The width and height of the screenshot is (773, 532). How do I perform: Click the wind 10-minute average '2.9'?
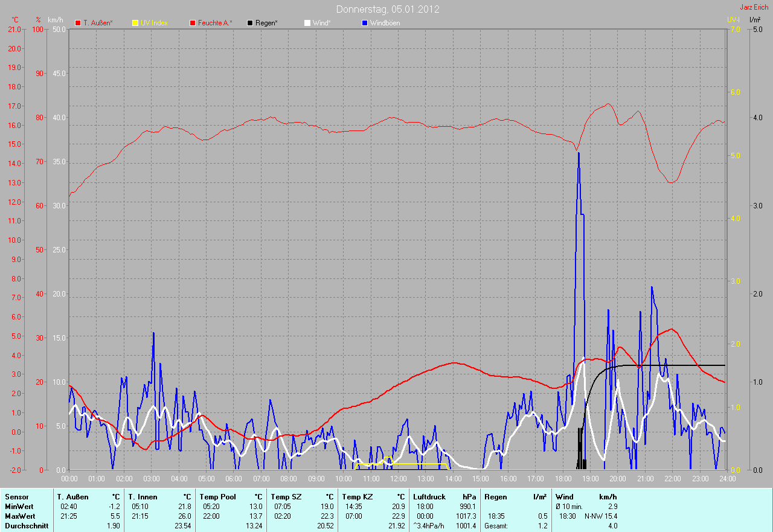[x=612, y=507]
